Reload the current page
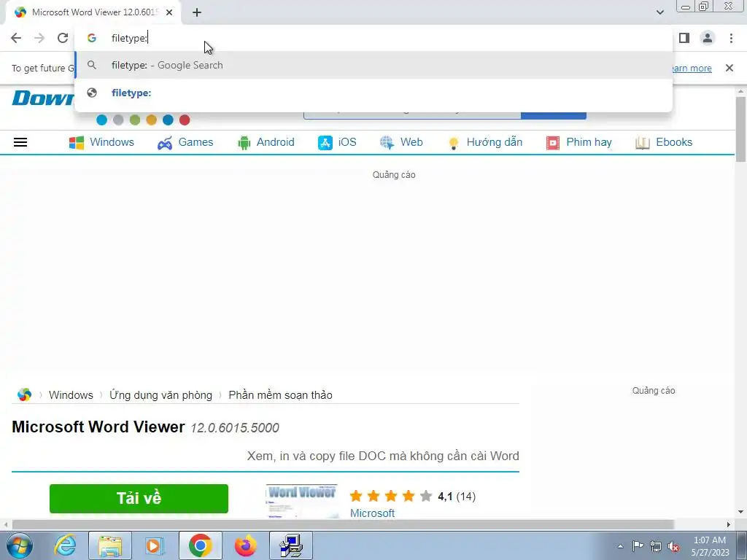 pyautogui.click(x=63, y=38)
